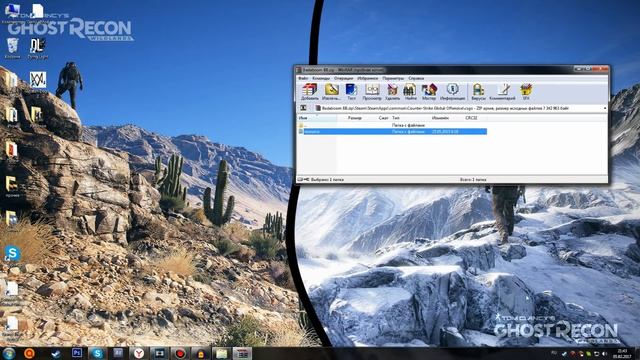The width and height of the screenshot is (640, 360).
Task: Open the file explorer folder on taskbar
Action: (221, 353)
